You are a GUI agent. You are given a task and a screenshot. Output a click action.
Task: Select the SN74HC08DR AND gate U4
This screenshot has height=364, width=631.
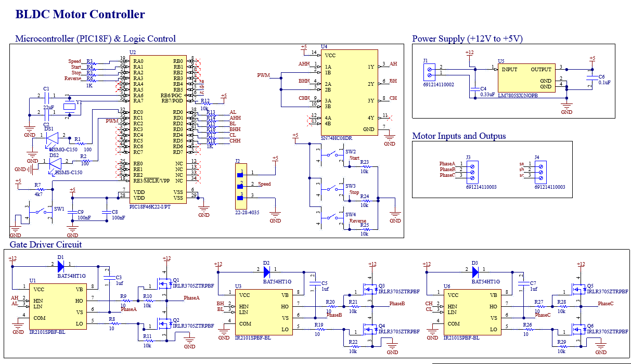[x=350, y=91]
